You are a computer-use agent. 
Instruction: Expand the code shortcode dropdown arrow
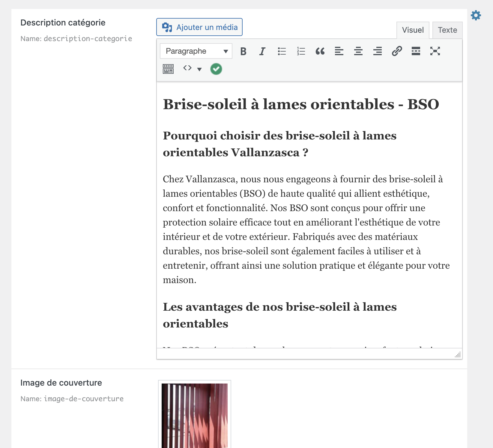click(x=199, y=69)
